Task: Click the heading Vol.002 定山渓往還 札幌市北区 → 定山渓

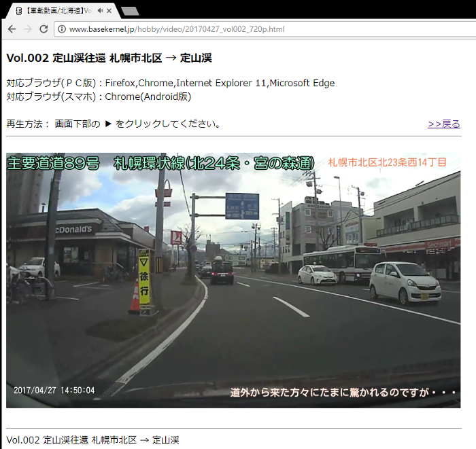Action: 109,58
